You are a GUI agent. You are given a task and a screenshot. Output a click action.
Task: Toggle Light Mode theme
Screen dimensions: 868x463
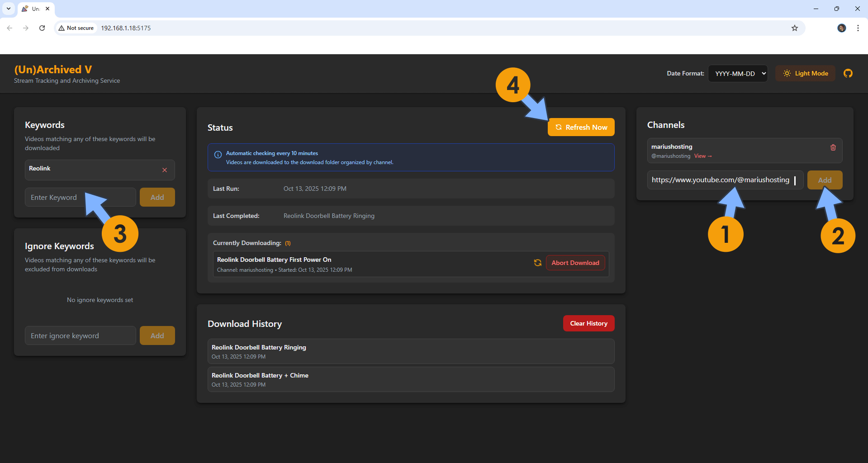[x=805, y=73]
